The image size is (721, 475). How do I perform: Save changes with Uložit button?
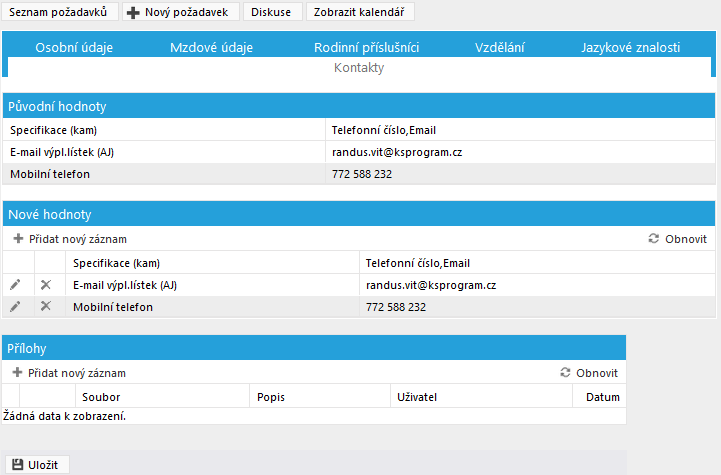(37, 465)
